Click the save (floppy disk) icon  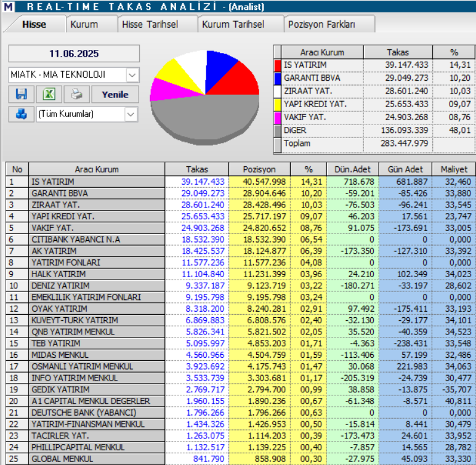click(22, 94)
